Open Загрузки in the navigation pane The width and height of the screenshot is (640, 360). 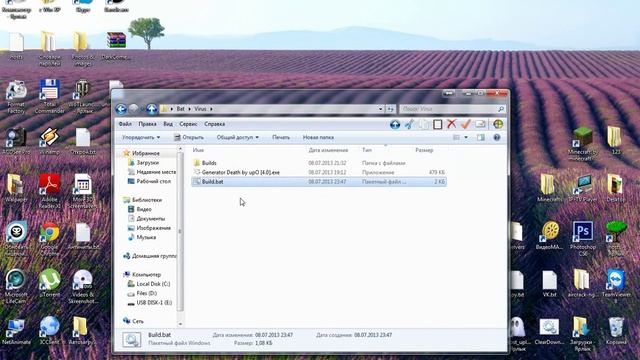pos(147,162)
